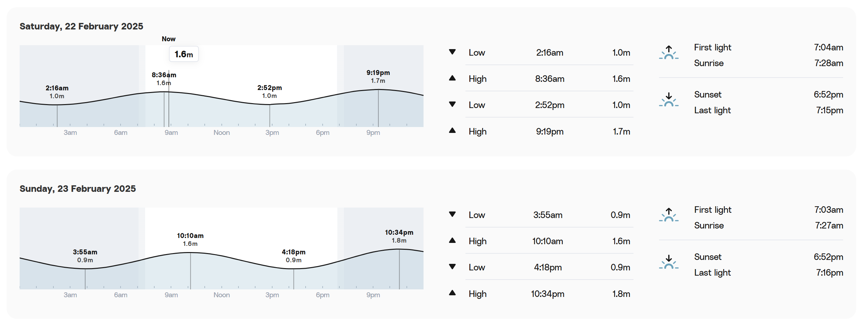Click Sunday's sunrise icon beside First light

pos(669,215)
